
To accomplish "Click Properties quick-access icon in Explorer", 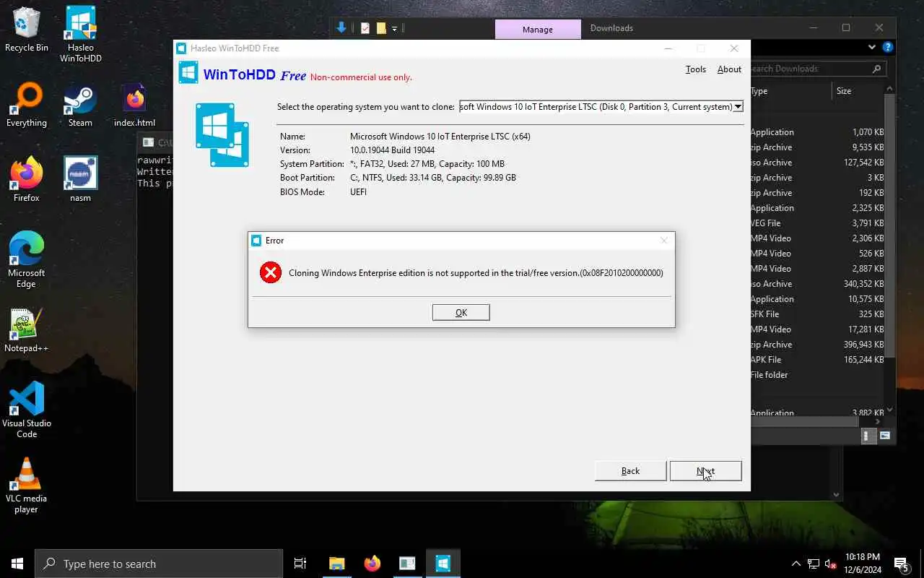I will 365,28.
